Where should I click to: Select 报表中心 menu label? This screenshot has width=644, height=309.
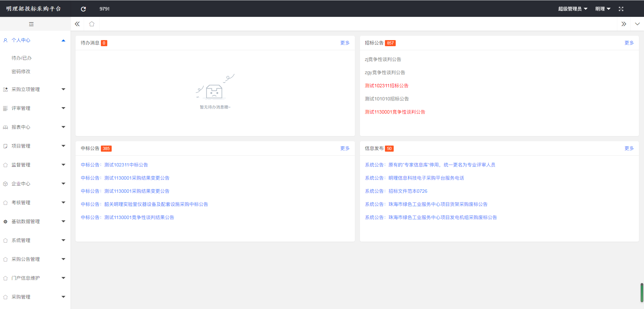coord(21,127)
